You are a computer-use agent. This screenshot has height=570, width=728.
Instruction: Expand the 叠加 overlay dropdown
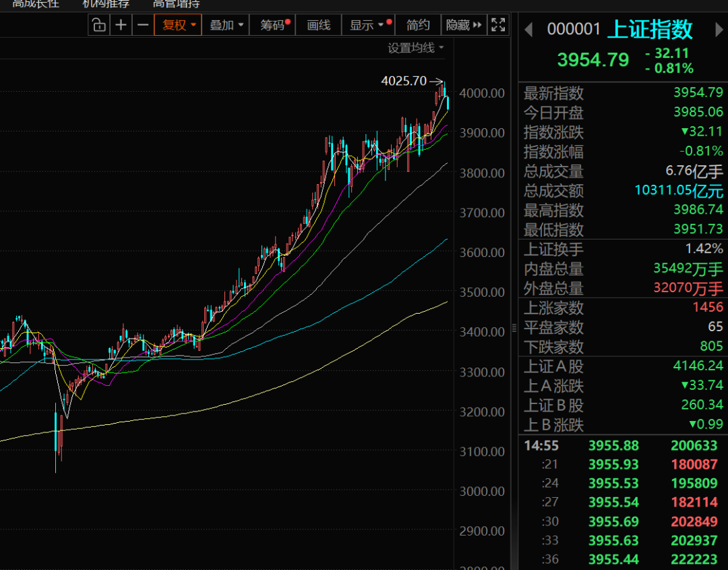(x=226, y=26)
